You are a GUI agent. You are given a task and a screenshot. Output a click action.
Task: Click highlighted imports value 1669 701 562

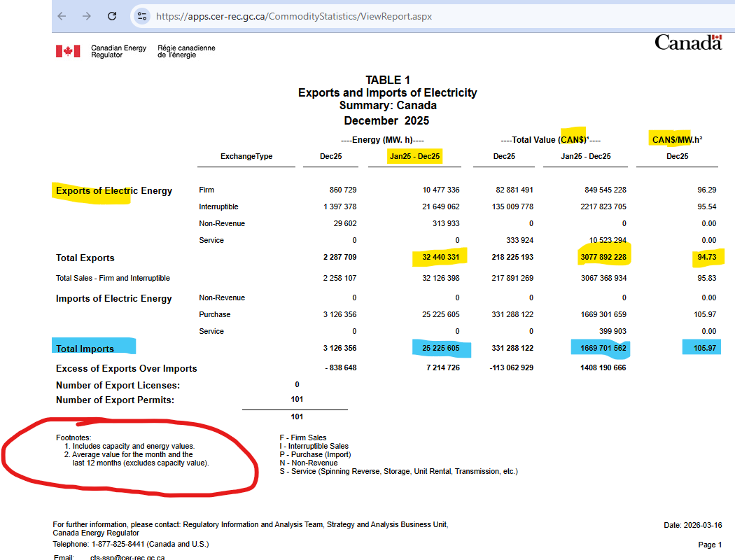603,348
